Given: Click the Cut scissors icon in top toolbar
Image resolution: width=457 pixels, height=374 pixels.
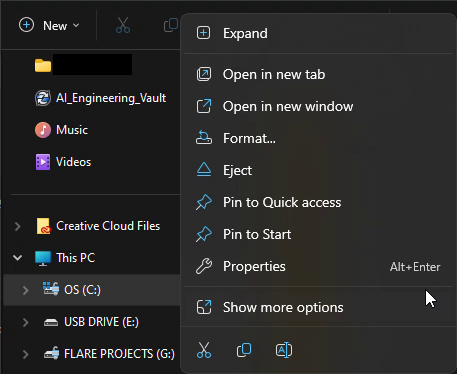Looking at the screenshot, I should click(123, 25).
